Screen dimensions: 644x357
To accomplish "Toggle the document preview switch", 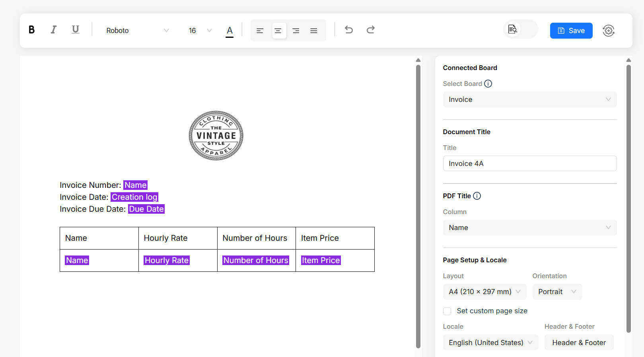I will click(520, 29).
